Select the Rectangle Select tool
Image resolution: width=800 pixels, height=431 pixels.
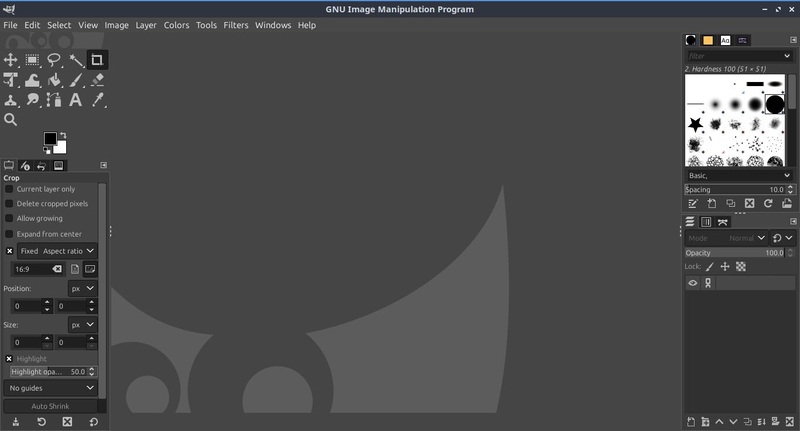(33, 60)
